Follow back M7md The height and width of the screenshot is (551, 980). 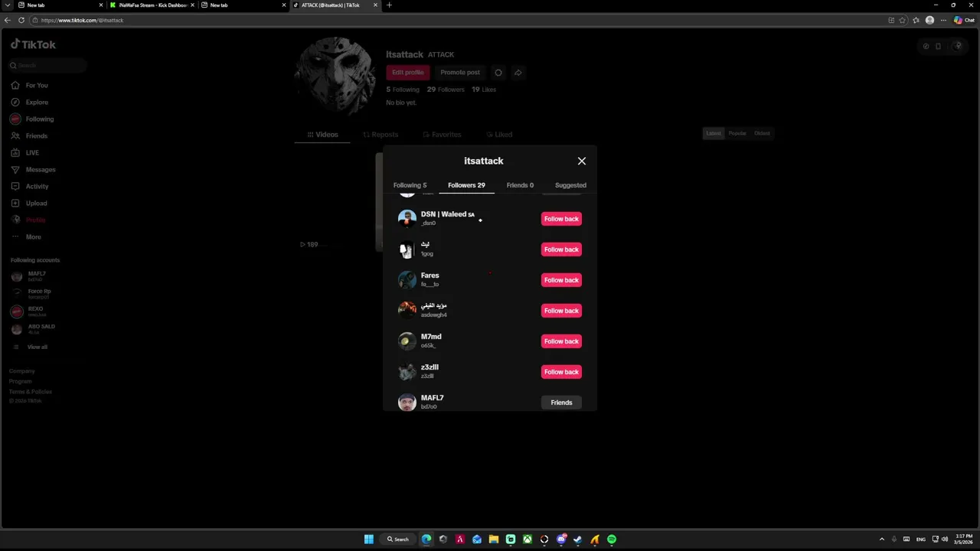click(x=561, y=341)
